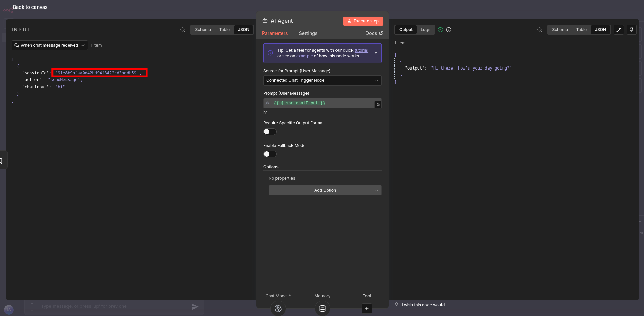
Task: Open the Settings tab
Action: point(308,33)
